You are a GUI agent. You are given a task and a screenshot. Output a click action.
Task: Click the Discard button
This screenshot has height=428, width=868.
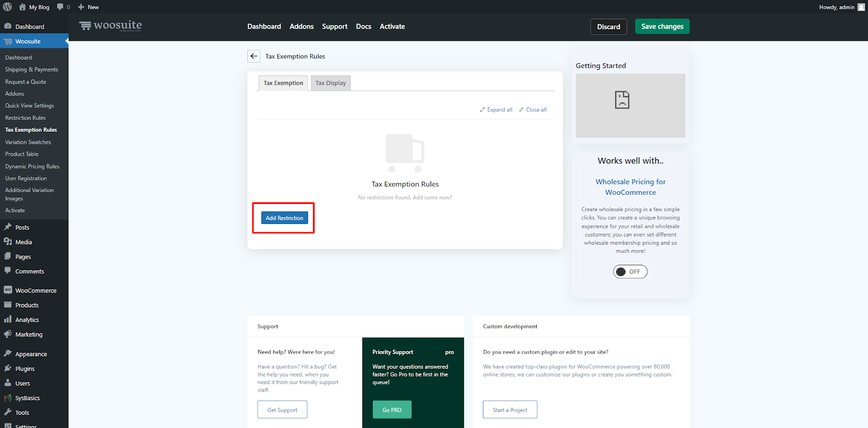pyautogui.click(x=609, y=27)
